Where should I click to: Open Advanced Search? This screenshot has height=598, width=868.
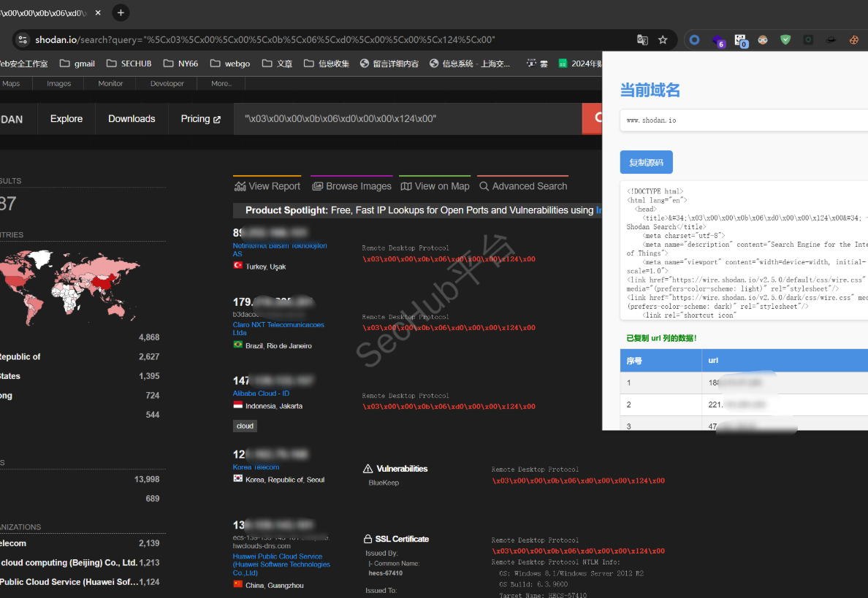(x=523, y=186)
